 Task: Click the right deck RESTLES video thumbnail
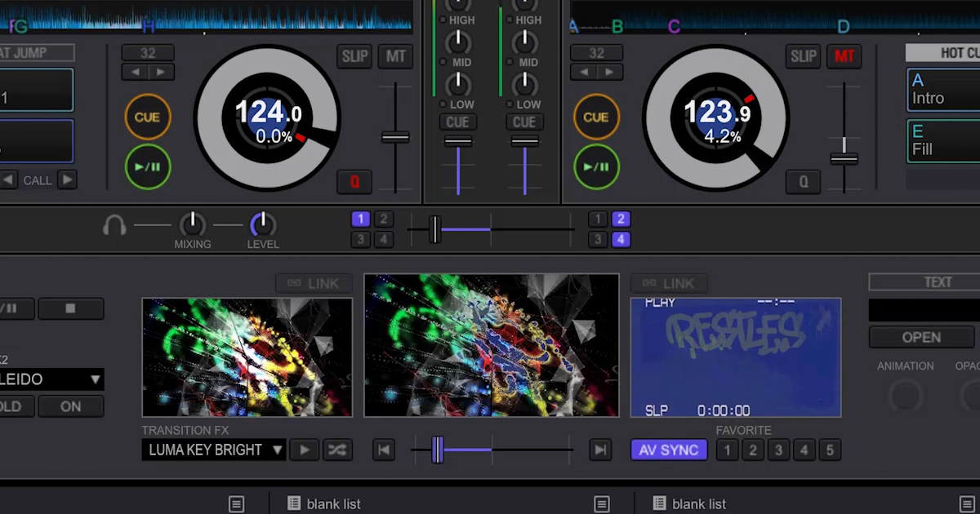click(735, 357)
